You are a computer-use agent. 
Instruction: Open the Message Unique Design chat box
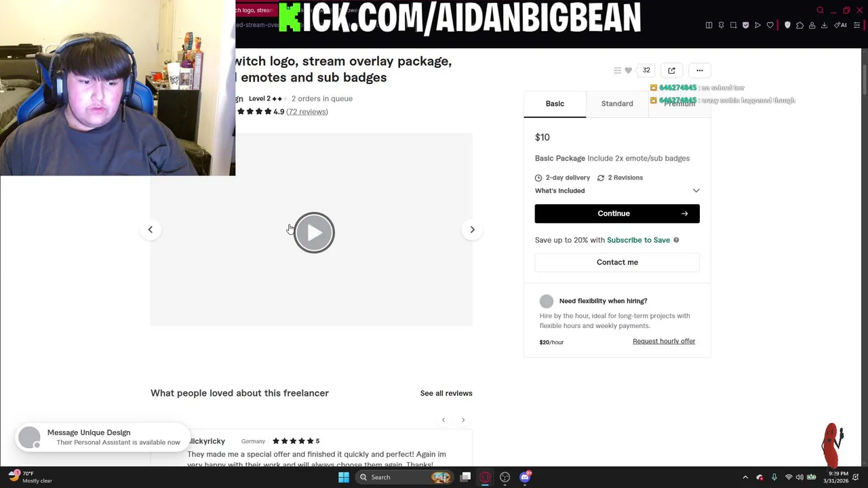coord(102,437)
